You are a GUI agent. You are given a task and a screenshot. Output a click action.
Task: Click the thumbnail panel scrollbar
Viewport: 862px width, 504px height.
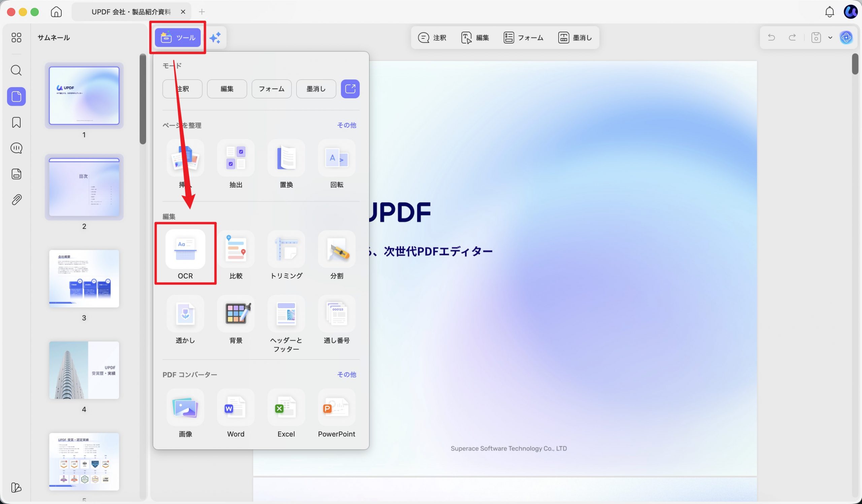pyautogui.click(x=143, y=99)
